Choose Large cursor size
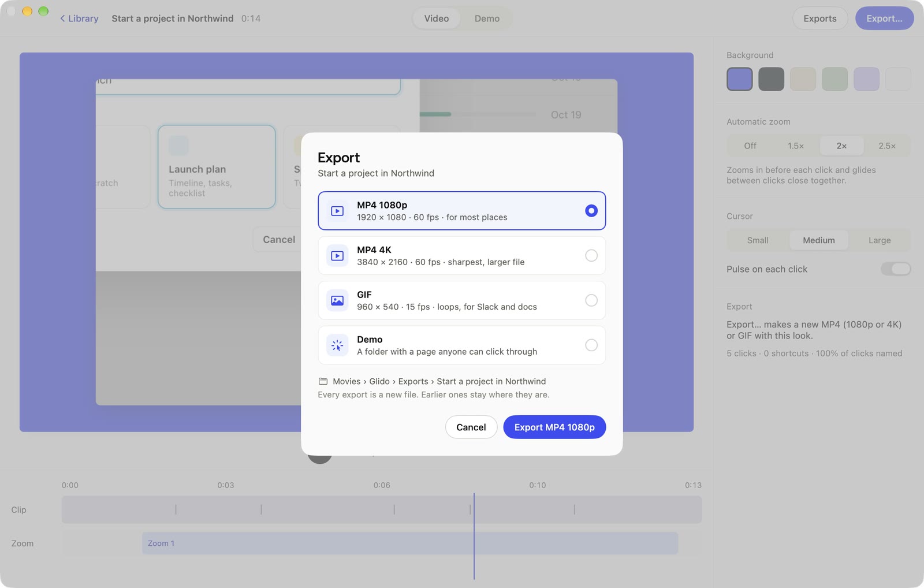The image size is (924, 588). coord(880,240)
